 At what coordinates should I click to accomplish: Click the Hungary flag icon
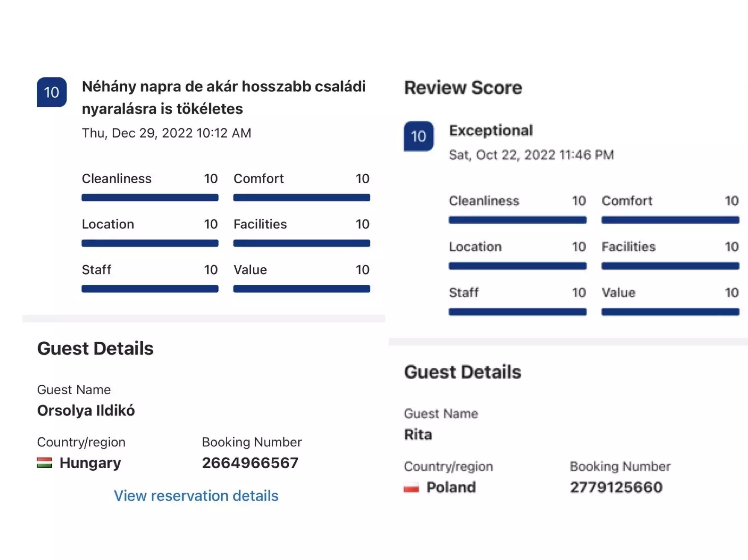pos(44,463)
